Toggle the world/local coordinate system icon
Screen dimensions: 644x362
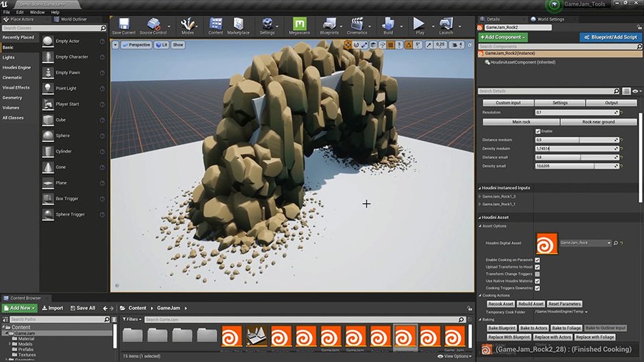(x=374, y=45)
